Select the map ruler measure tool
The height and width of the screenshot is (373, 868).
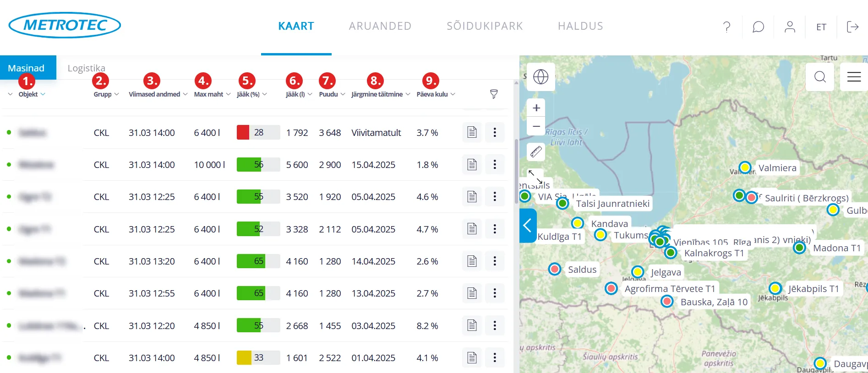[x=536, y=151]
